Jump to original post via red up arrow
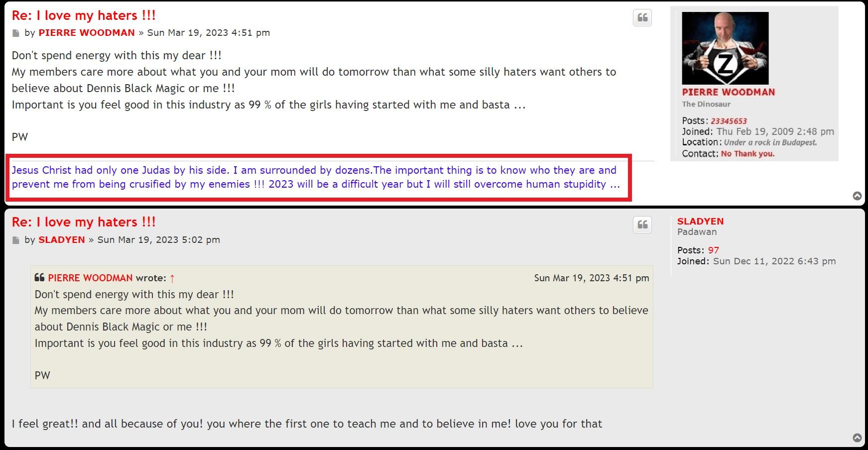Image resolution: width=868 pixels, height=450 pixels. (x=172, y=278)
